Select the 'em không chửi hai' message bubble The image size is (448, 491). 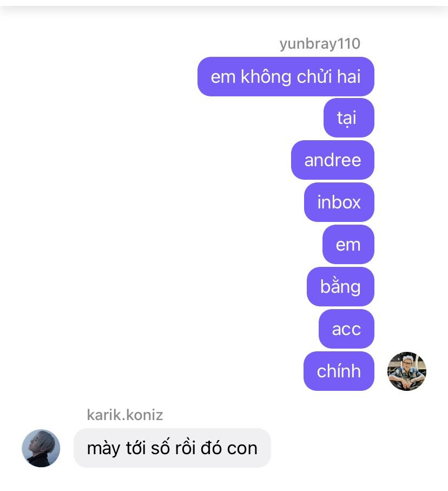286,77
